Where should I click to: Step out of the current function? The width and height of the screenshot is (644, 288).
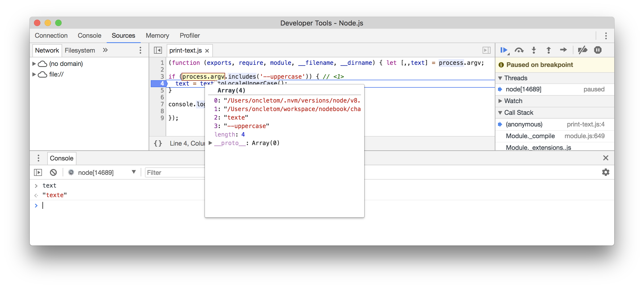pyautogui.click(x=548, y=50)
